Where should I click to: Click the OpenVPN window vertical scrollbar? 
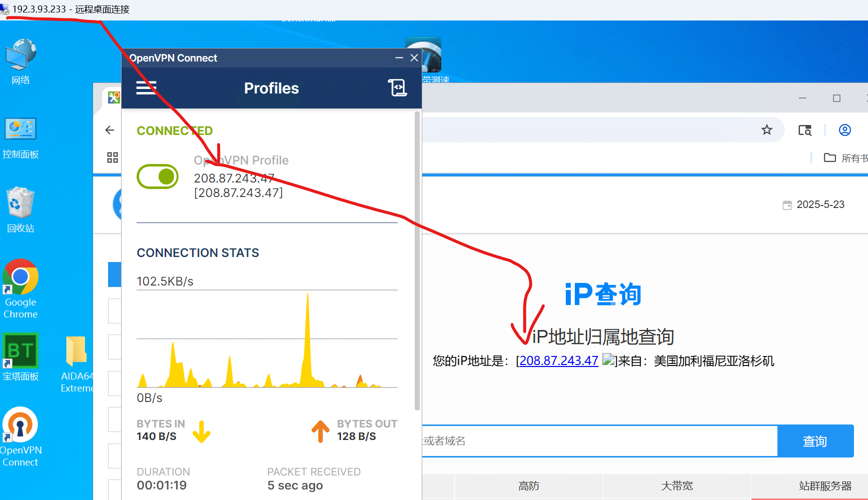point(417,260)
